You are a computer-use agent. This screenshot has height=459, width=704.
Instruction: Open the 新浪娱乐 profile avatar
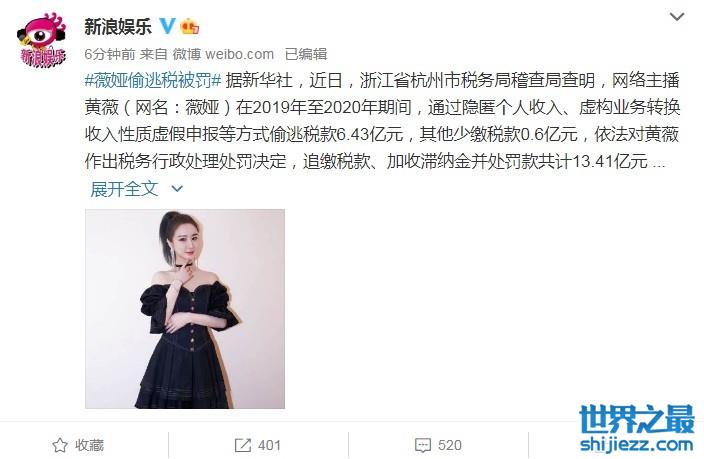tap(41, 40)
